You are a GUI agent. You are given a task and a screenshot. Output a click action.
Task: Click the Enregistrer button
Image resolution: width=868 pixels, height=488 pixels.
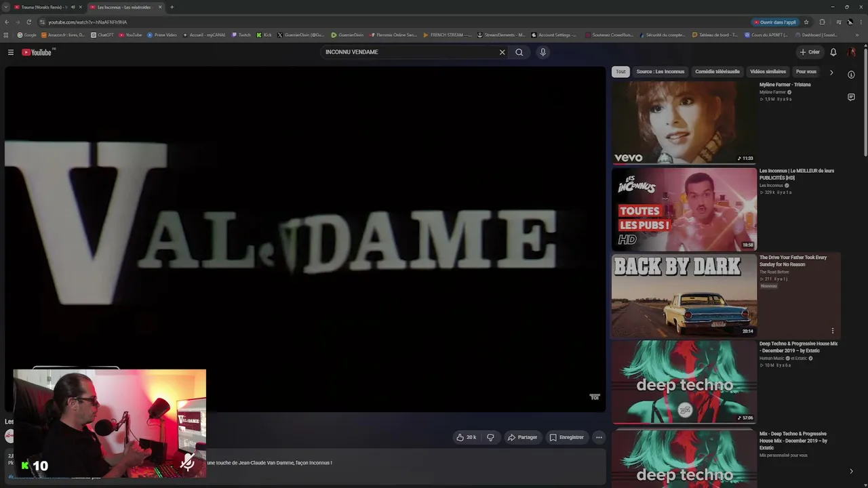click(x=566, y=437)
